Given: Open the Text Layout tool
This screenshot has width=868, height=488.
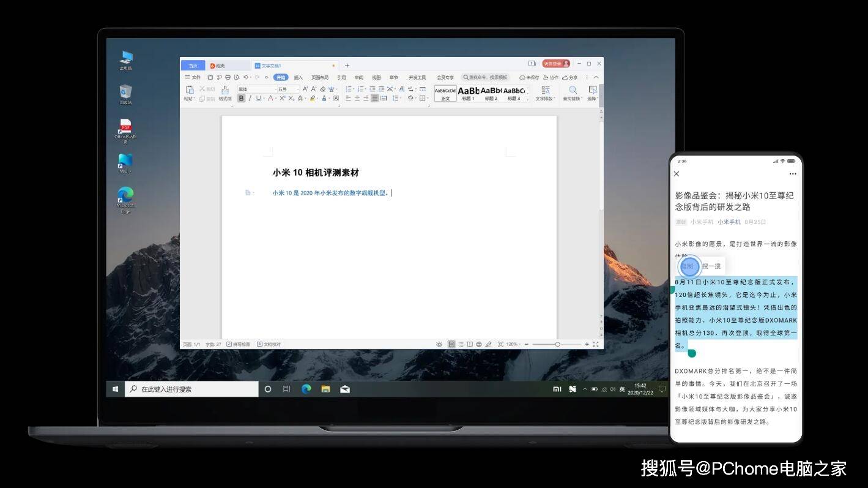Looking at the screenshot, I should pos(544,93).
